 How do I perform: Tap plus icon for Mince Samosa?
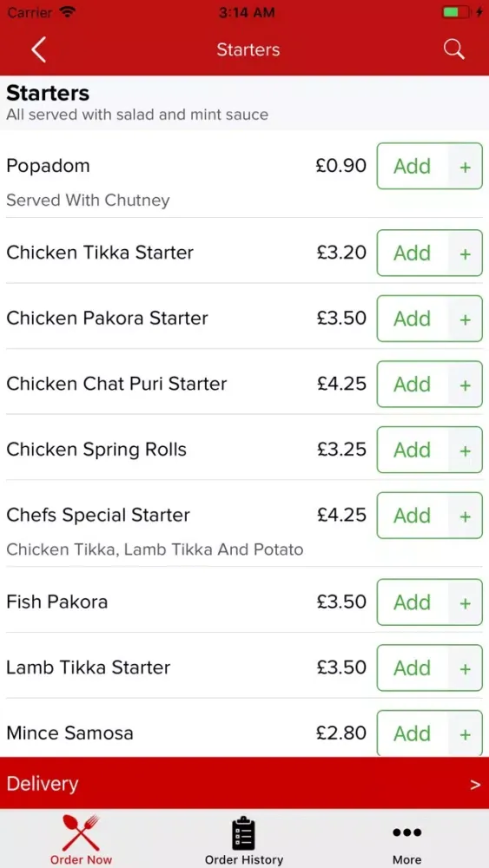point(466,733)
